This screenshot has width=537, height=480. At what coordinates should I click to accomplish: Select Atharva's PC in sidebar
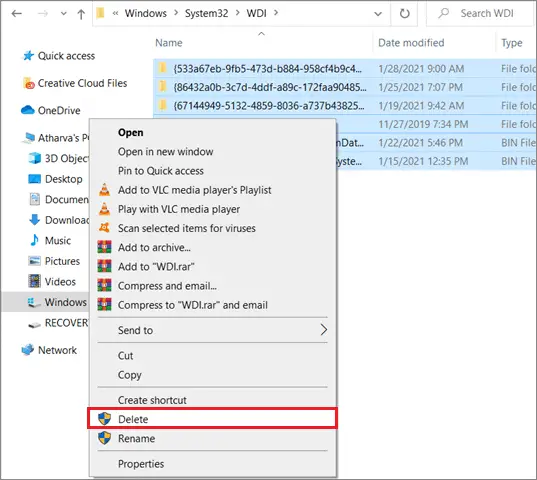coord(63,138)
